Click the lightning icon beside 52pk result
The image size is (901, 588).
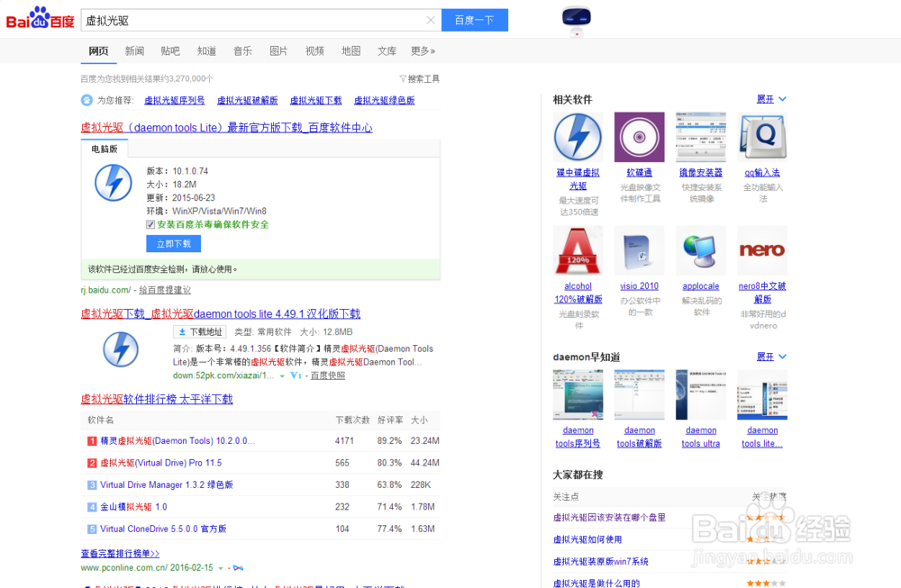121,349
